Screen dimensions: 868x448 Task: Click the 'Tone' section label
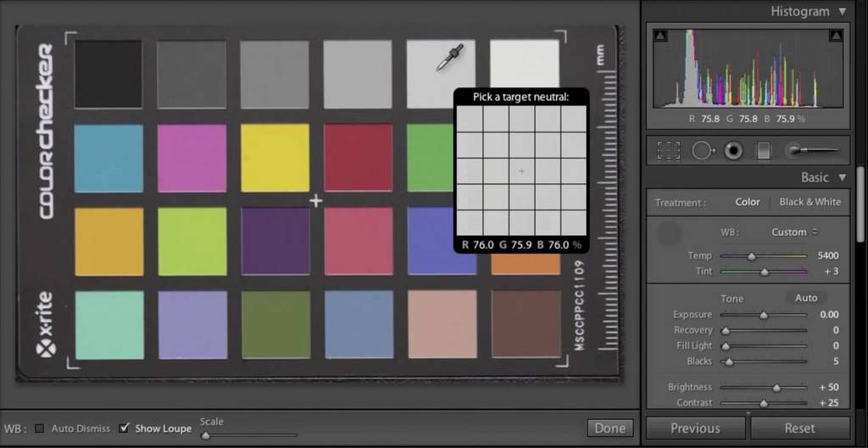[x=732, y=299]
